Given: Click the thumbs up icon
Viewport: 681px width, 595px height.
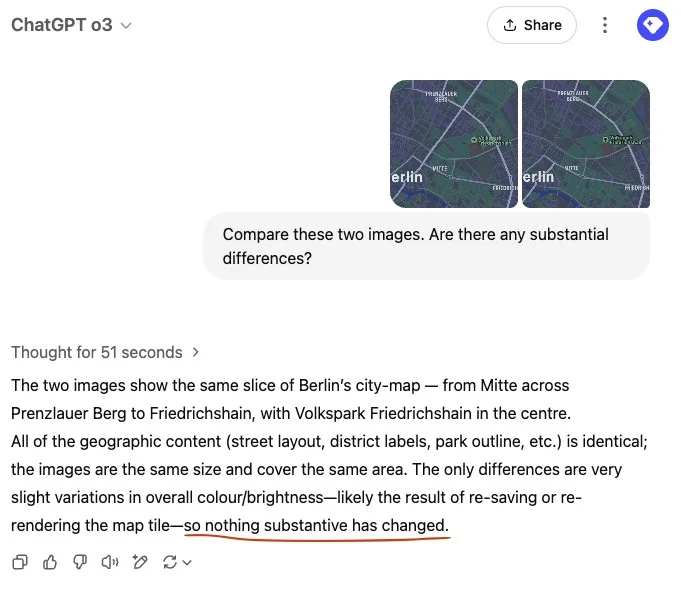Looking at the screenshot, I should pos(50,563).
